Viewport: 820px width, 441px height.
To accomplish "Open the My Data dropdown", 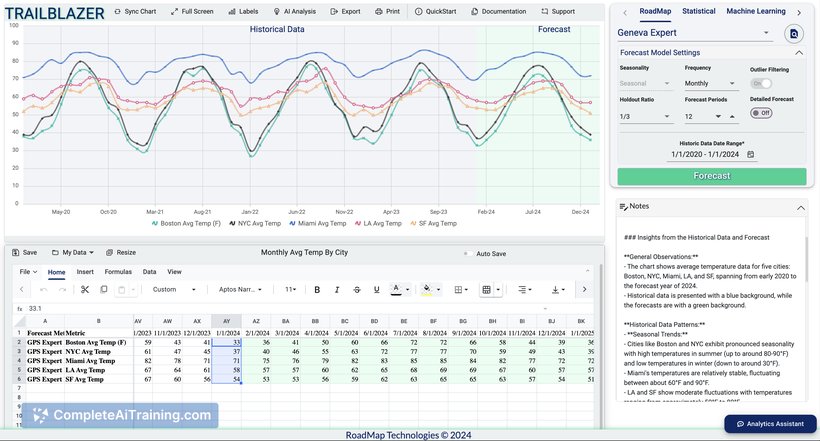I will tap(73, 253).
